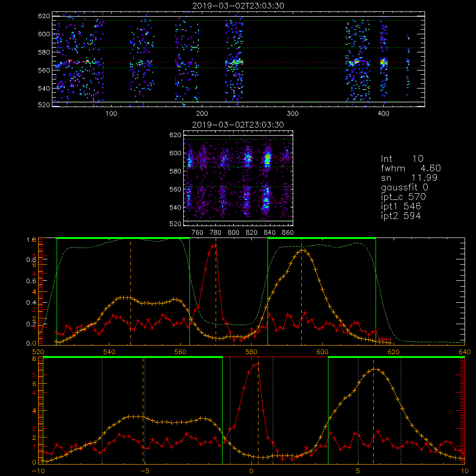Click the x-axis label 400 in top image
Viewport: 476px width, 476px height.
383,114
